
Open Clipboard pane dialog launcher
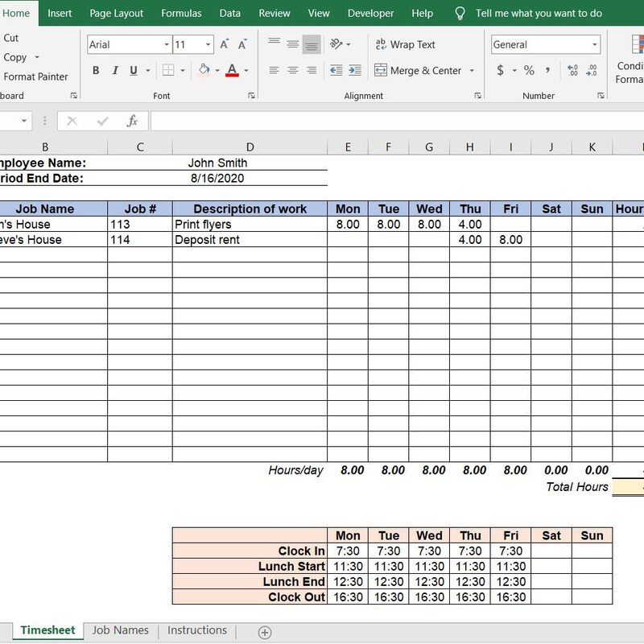[73, 96]
